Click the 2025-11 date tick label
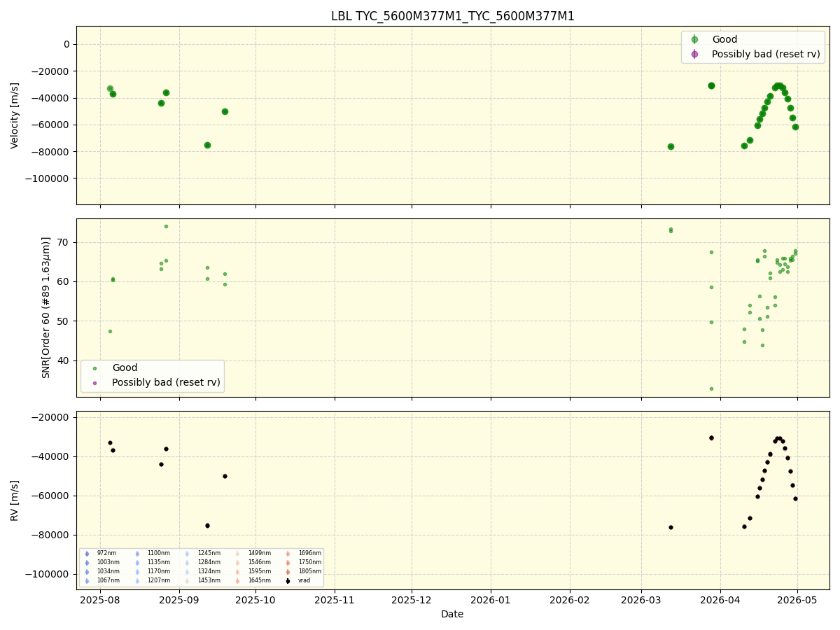 pos(335,600)
